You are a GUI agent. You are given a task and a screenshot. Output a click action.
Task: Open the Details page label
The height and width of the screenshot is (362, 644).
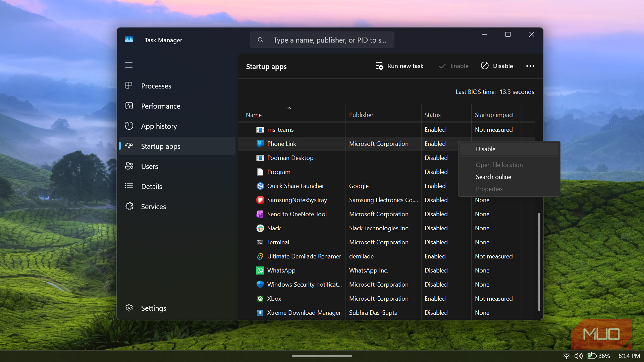pyautogui.click(x=152, y=186)
